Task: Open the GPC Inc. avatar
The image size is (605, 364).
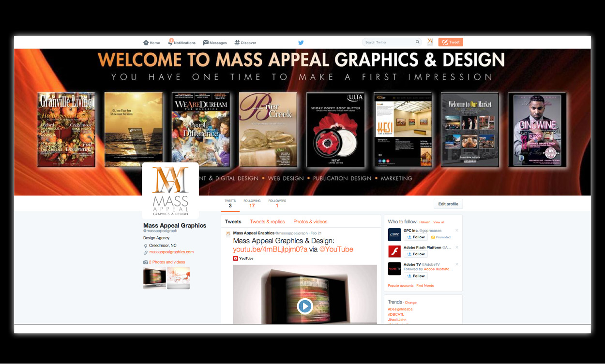Action: click(x=394, y=234)
